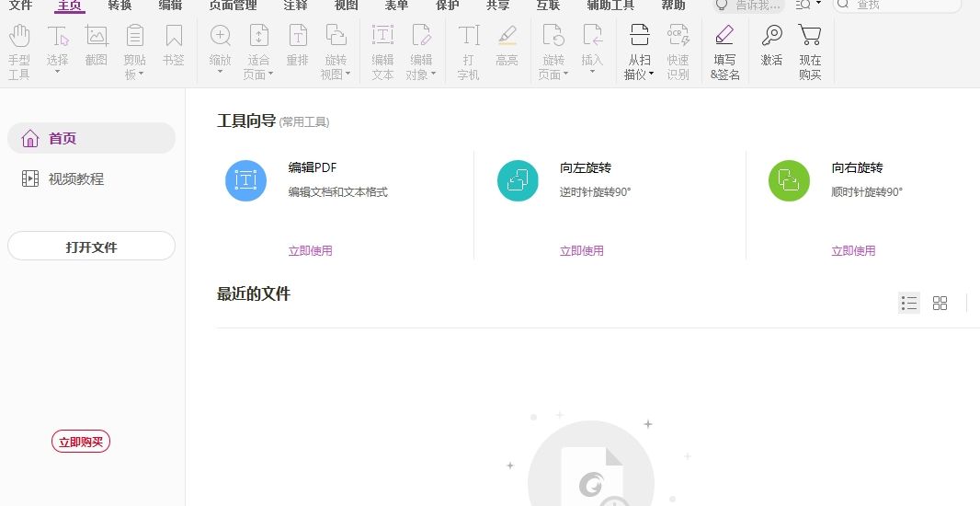
Task: Select the Highlight (高亮) tool
Action: pyautogui.click(x=507, y=45)
